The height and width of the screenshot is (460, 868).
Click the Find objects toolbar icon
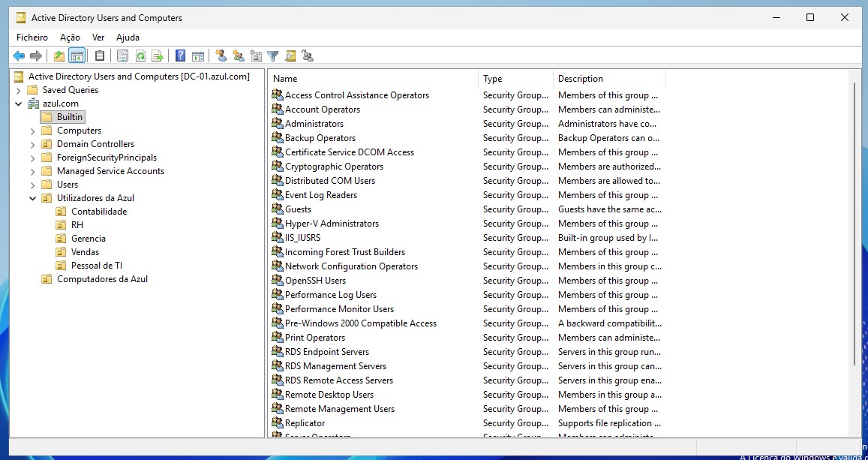click(x=290, y=56)
